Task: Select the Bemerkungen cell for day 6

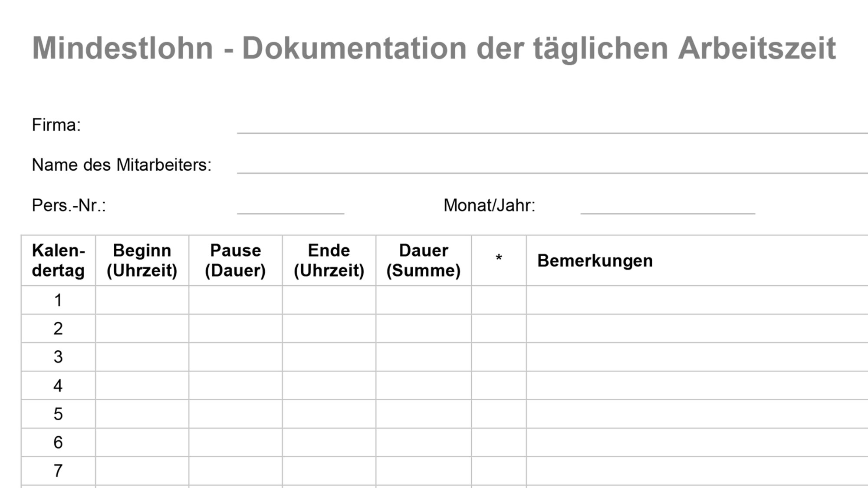Action: [x=697, y=442]
